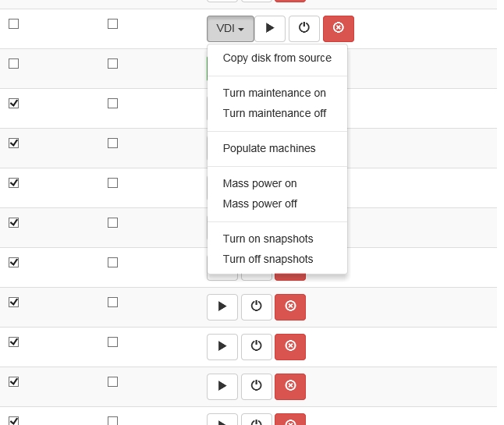Collapse the VDI dropdown button

point(230,28)
